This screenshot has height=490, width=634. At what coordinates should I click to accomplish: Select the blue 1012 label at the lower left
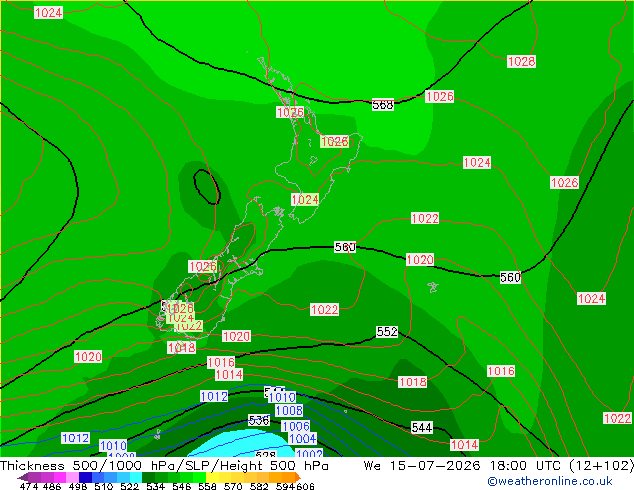[x=75, y=438]
